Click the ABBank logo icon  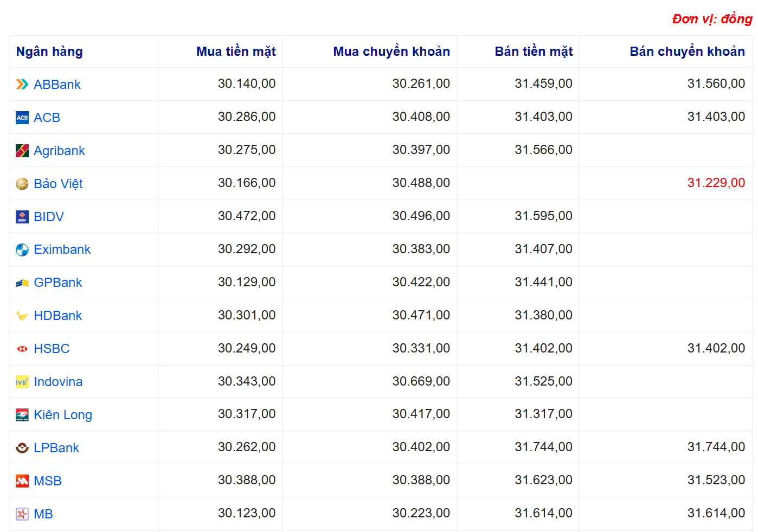[22, 84]
